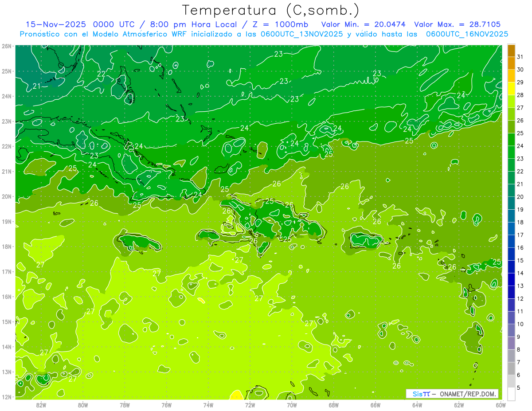
Task: Click the 60W longitude axis label
Action: click(x=501, y=405)
